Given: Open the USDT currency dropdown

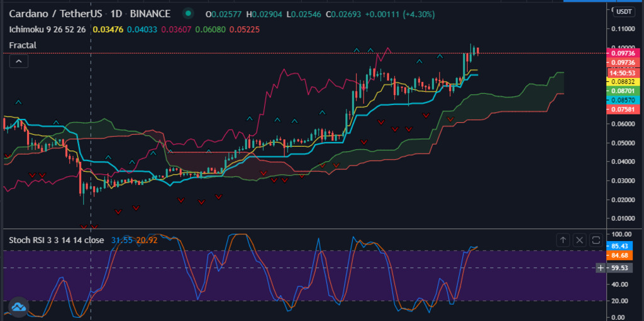Looking at the screenshot, I should (x=624, y=11).
